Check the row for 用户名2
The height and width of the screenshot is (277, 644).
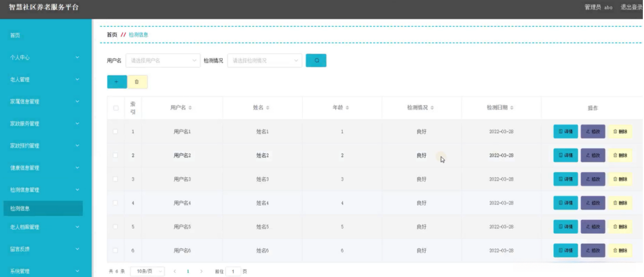(115, 155)
